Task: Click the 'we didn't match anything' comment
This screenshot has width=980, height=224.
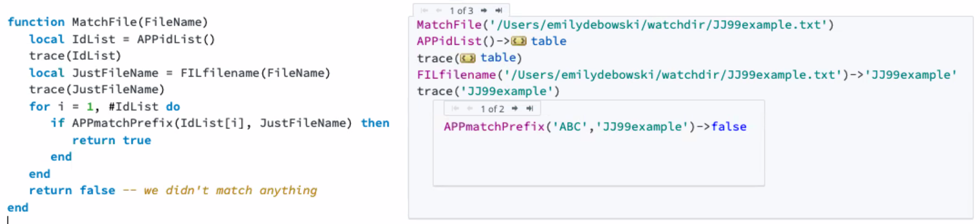Action: tap(230, 190)
